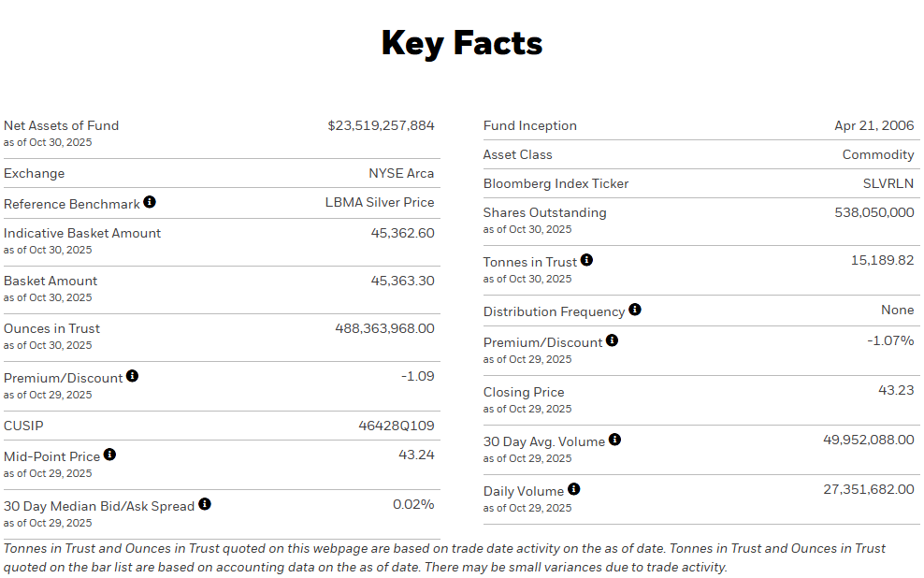
Task: Click the Ounces in Trust label
Action: (51, 328)
